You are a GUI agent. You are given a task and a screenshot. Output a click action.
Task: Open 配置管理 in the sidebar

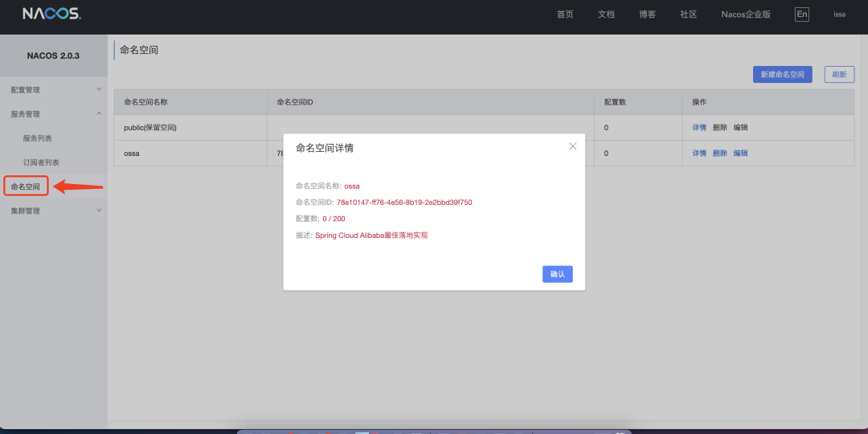(x=26, y=90)
